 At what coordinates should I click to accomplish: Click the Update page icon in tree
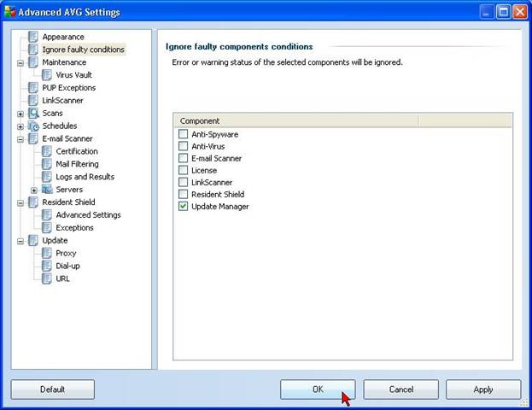[33, 240]
